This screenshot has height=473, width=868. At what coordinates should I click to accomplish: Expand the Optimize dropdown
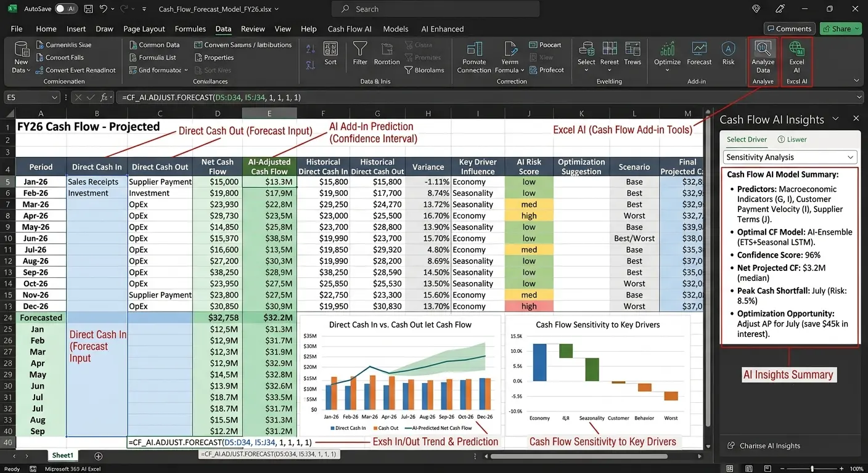click(x=667, y=70)
